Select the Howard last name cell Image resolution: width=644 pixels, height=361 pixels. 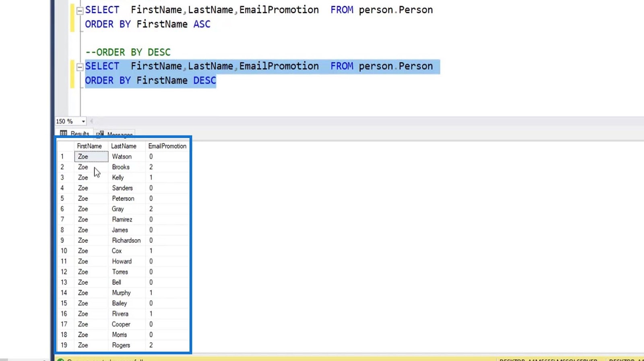tap(127, 261)
